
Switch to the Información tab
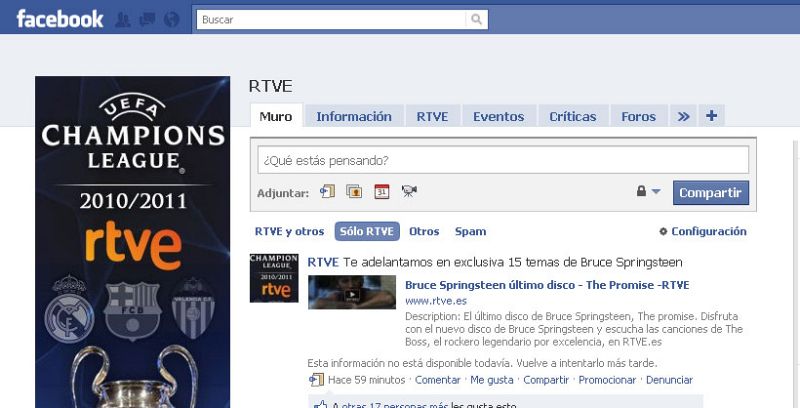tap(354, 116)
